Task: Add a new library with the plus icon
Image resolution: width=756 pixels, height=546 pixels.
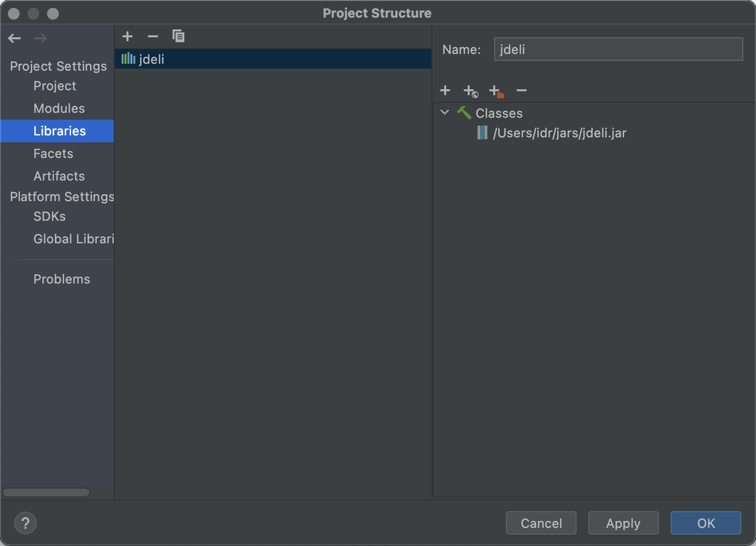Action: point(127,36)
